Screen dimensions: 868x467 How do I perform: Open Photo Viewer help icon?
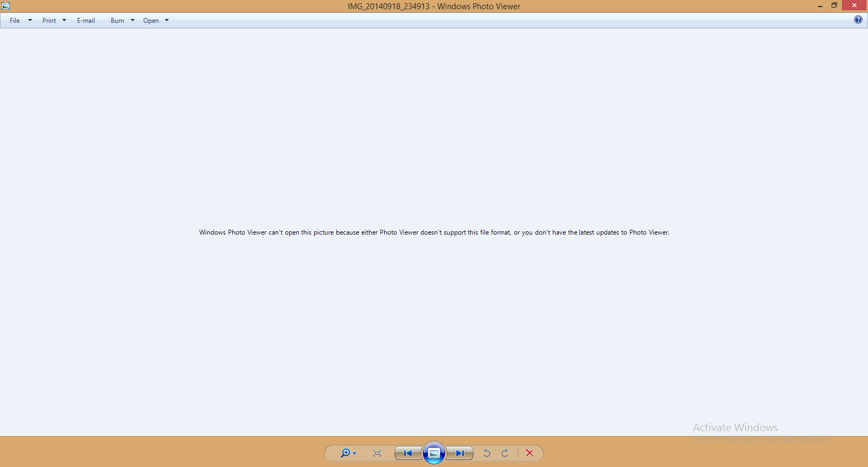click(x=858, y=20)
